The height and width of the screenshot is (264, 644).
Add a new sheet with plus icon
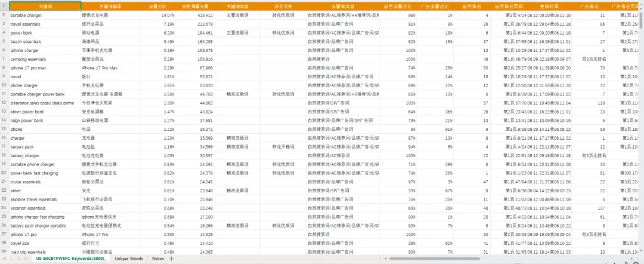pos(172,259)
